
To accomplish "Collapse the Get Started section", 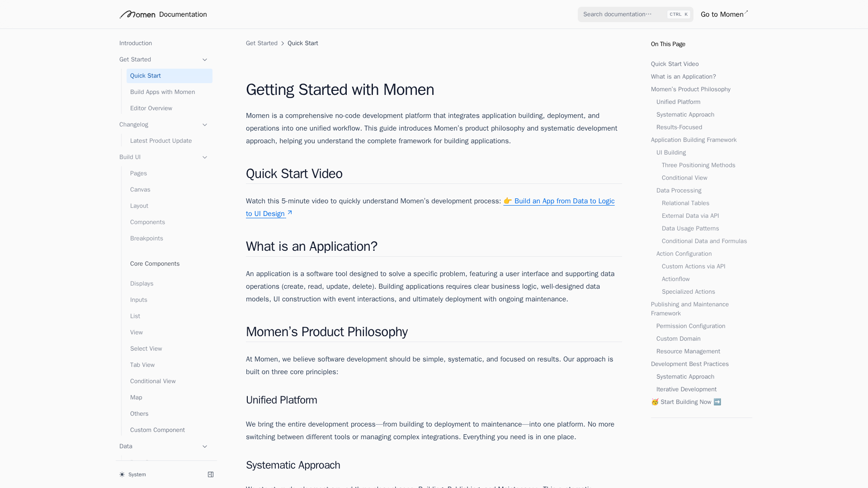I will 204,60.
